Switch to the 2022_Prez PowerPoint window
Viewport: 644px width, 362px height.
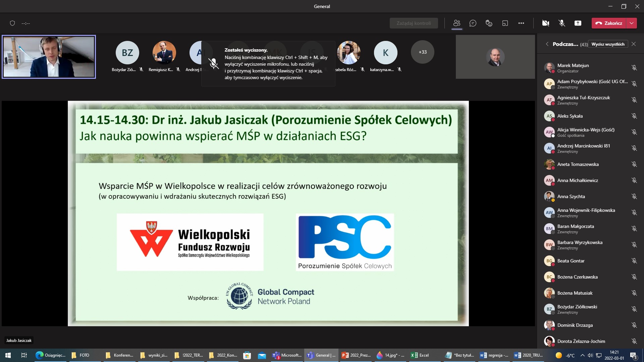coord(356,355)
